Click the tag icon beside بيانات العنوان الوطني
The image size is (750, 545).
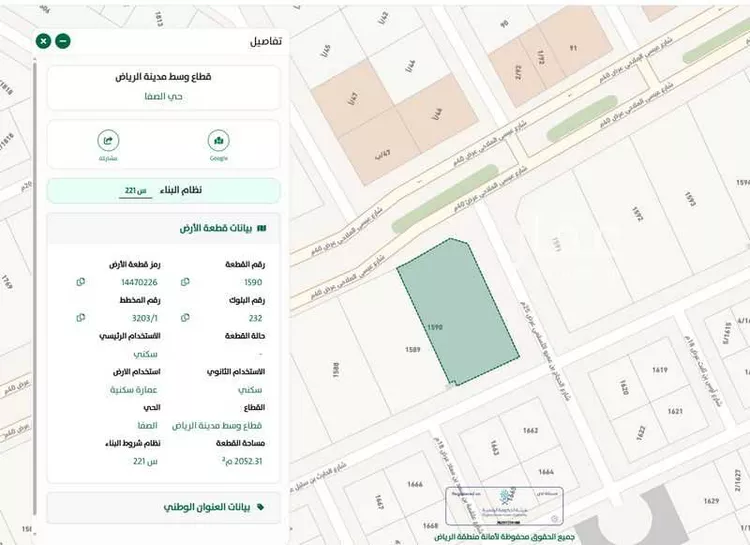(x=262, y=507)
